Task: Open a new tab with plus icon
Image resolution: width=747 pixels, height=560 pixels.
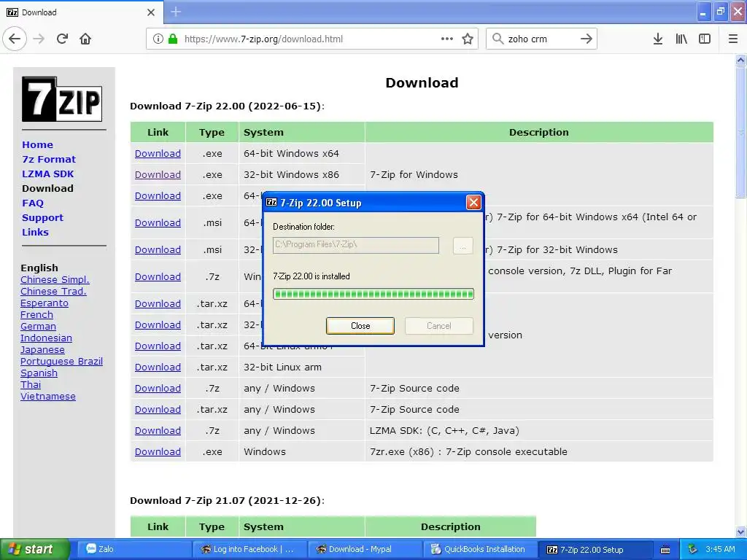Action: (176, 12)
